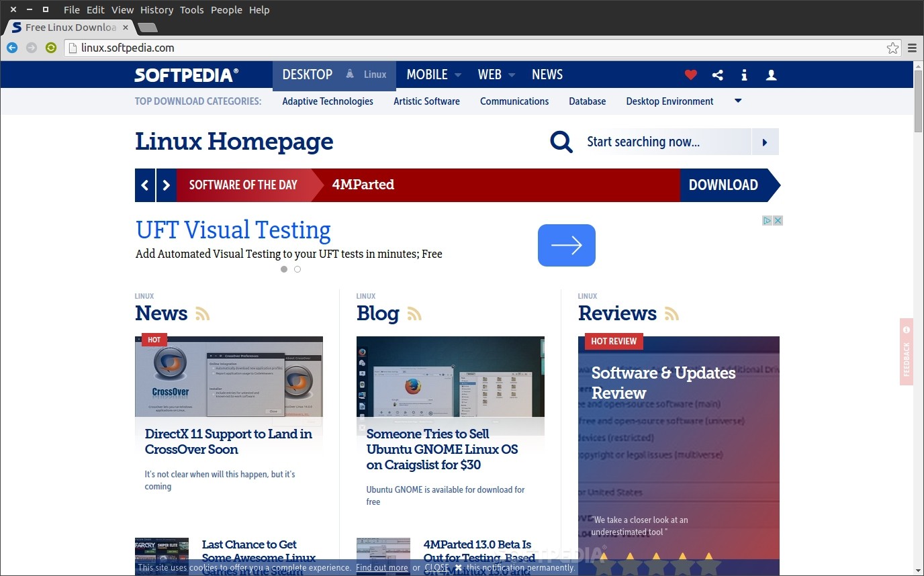This screenshot has height=576, width=924.
Task: Open the share icon in header
Action: click(717, 75)
